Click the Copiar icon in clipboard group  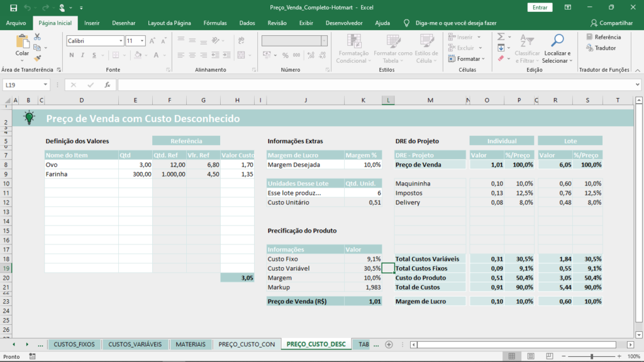(36, 47)
